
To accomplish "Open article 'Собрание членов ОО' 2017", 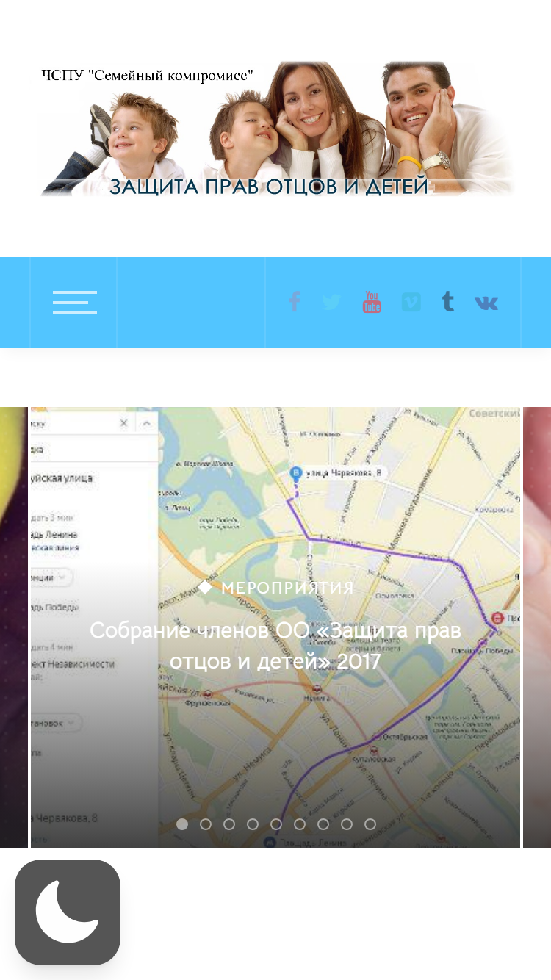I will pyautogui.click(x=275, y=646).
